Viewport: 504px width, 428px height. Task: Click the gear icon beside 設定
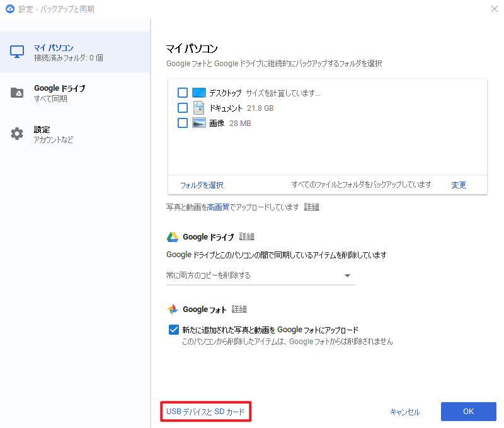17,134
